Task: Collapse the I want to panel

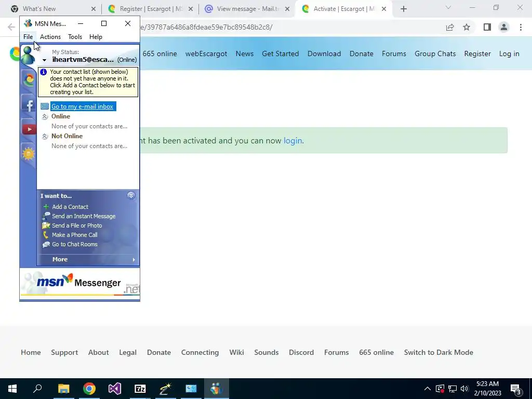Action: click(x=131, y=195)
